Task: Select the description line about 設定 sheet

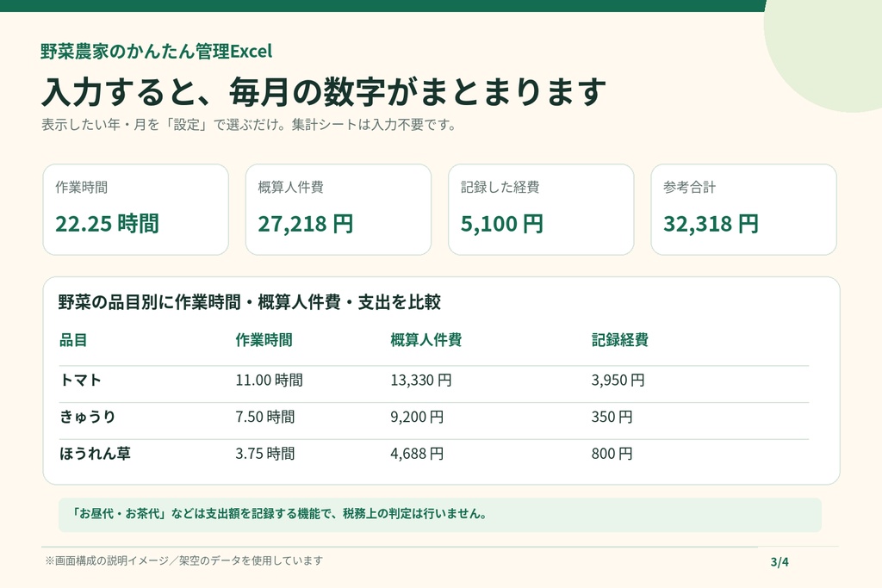Action: (249, 125)
